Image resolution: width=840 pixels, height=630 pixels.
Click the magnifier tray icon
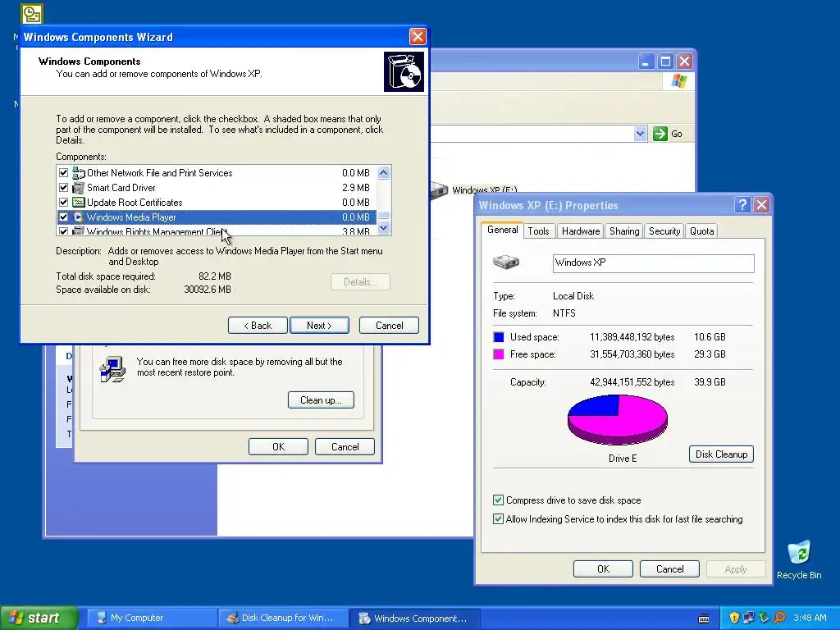coord(779,618)
